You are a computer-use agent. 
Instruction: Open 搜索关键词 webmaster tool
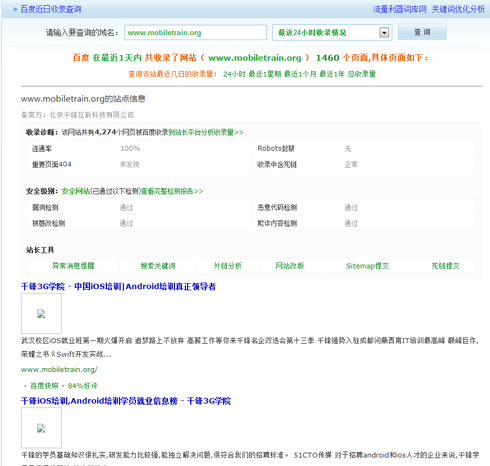158,266
